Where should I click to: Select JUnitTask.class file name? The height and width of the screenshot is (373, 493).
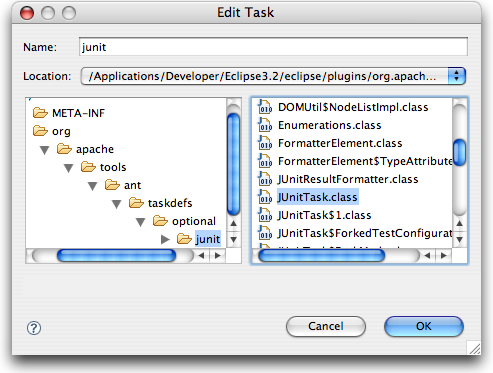318,197
